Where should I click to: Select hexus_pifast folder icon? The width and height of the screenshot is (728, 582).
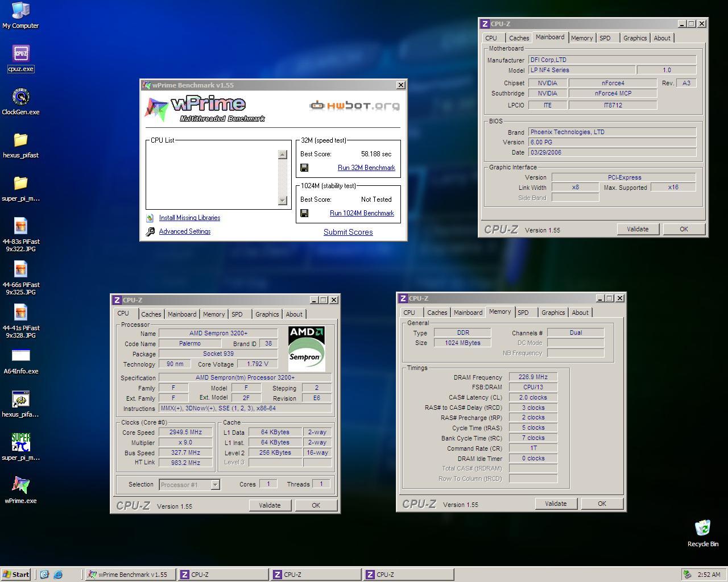click(x=20, y=145)
